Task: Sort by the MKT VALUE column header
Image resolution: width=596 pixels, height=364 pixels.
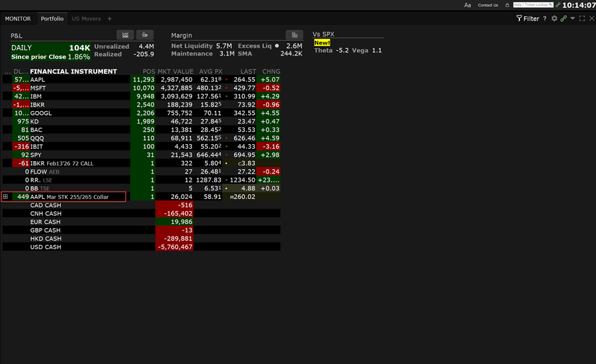Action: 175,71
